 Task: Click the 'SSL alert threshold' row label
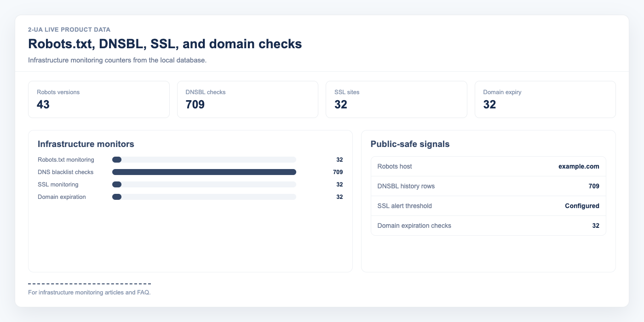click(x=404, y=206)
